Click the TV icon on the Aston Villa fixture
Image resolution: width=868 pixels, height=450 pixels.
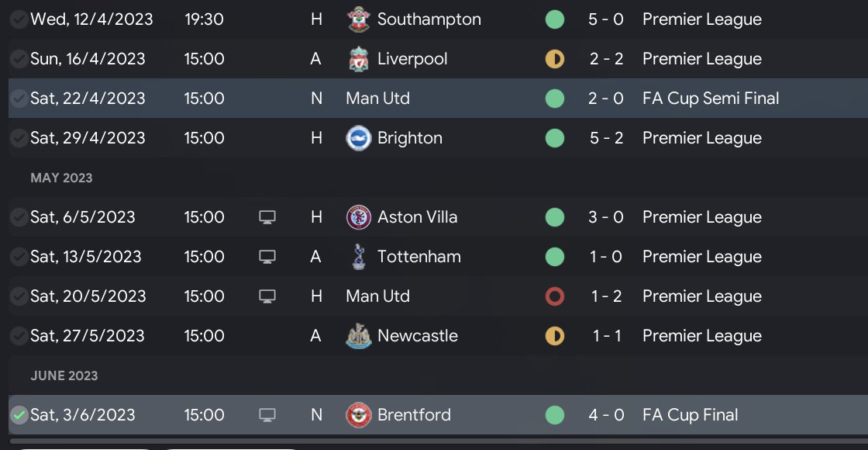pyautogui.click(x=267, y=217)
